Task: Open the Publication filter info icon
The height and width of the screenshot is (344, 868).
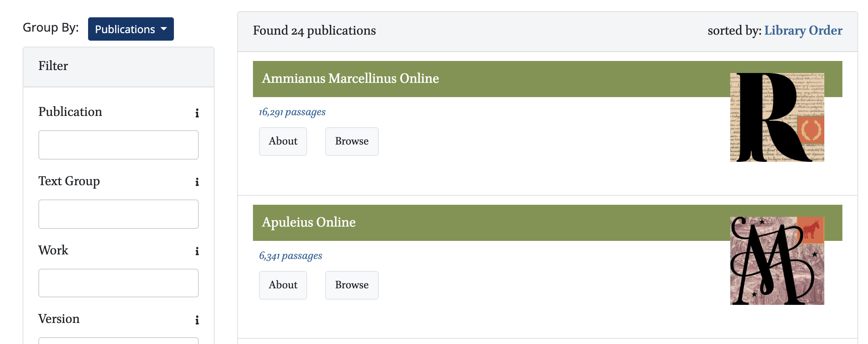Action: click(x=197, y=113)
